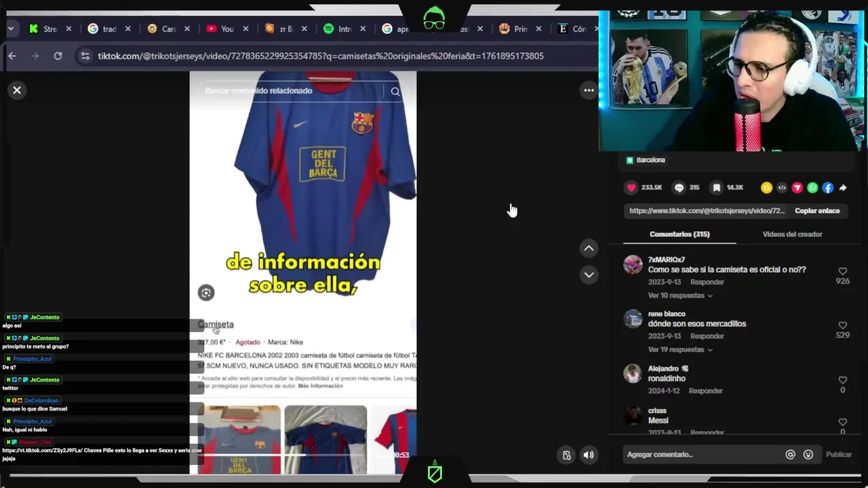Click the visual search lens icon on video

pos(206,293)
